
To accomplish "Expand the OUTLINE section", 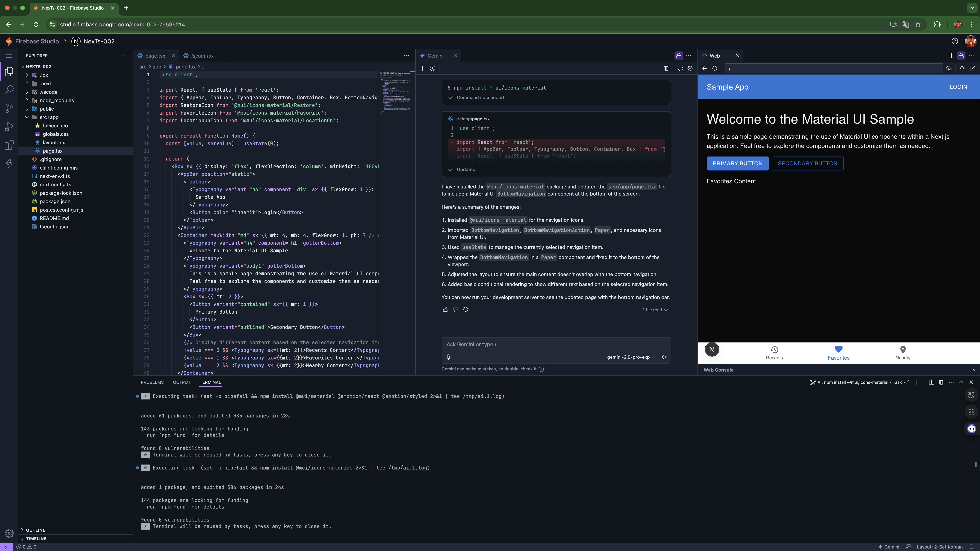I will [x=35, y=530].
